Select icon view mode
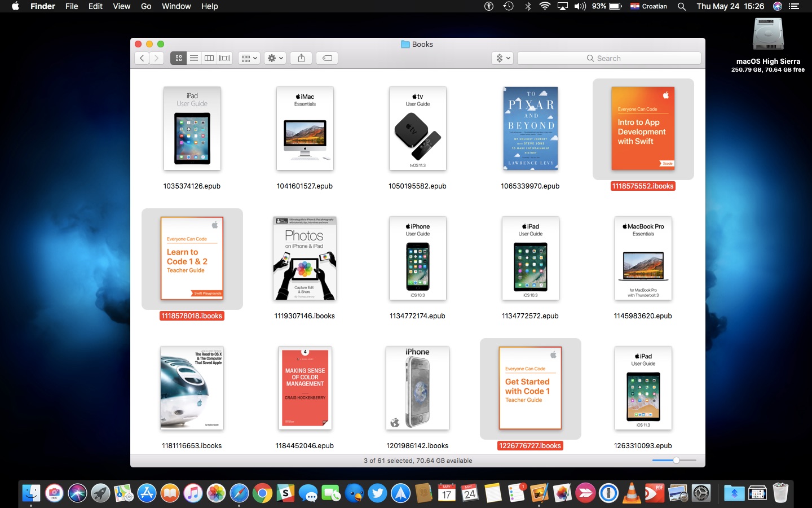 coord(178,58)
